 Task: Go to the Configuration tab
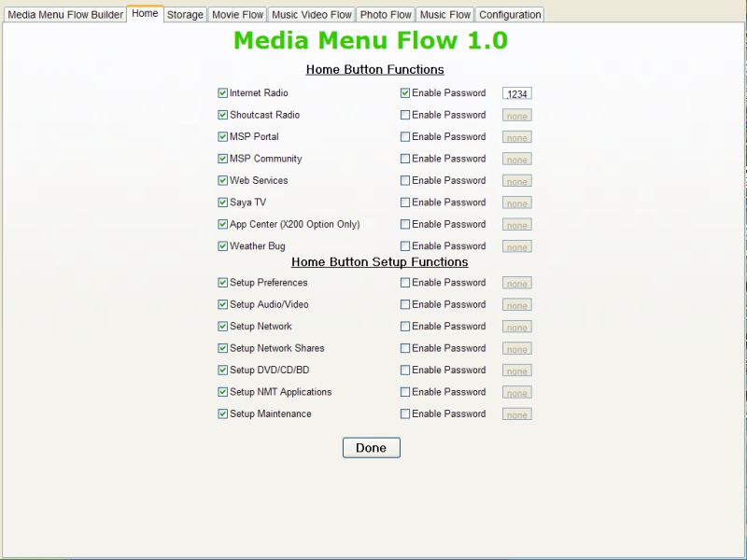[x=510, y=15]
